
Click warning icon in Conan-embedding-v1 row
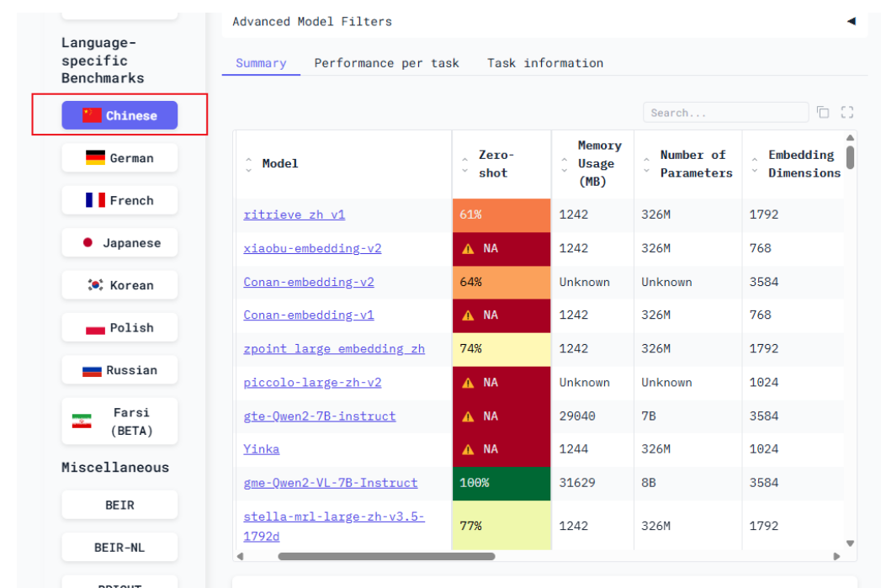[x=468, y=315]
